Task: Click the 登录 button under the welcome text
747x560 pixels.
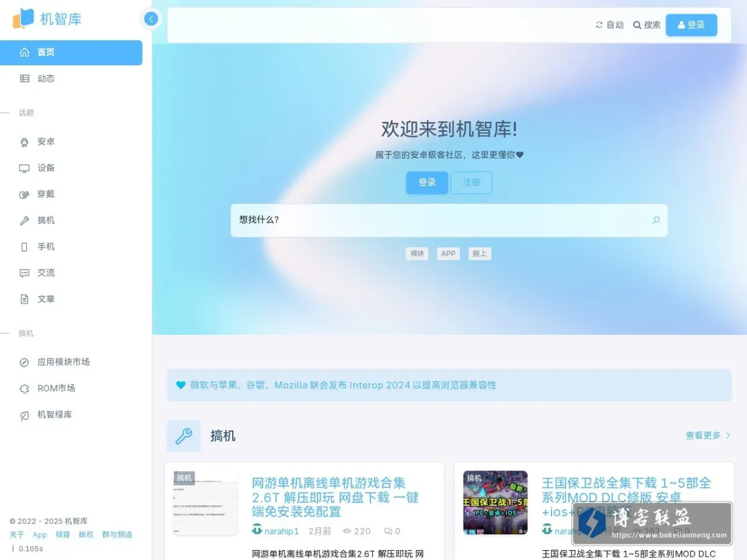Action: click(427, 183)
